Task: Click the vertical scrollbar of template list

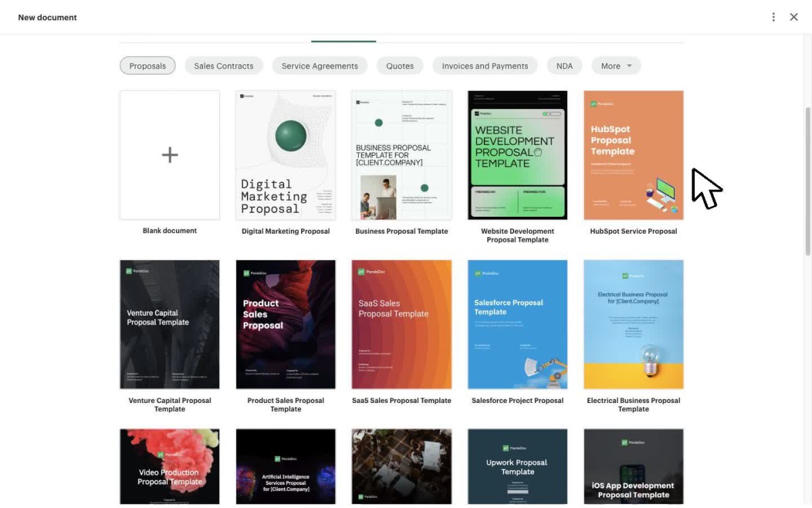Action: click(807, 181)
